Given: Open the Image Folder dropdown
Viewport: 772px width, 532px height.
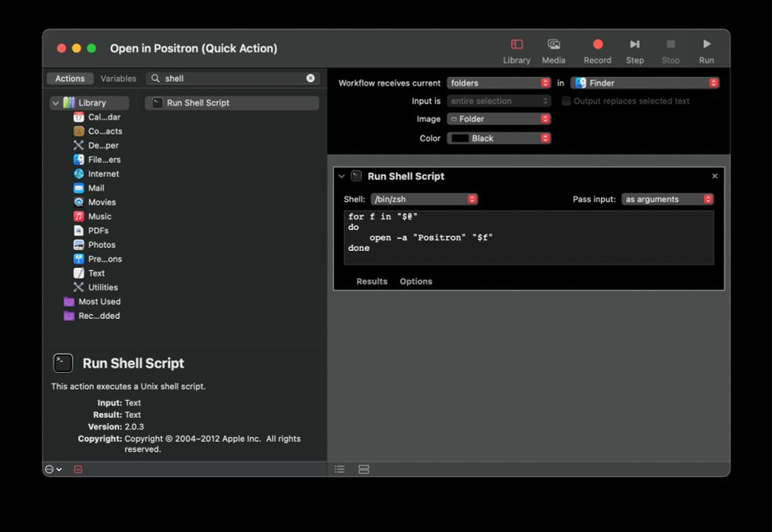Looking at the screenshot, I should click(499, 119).
